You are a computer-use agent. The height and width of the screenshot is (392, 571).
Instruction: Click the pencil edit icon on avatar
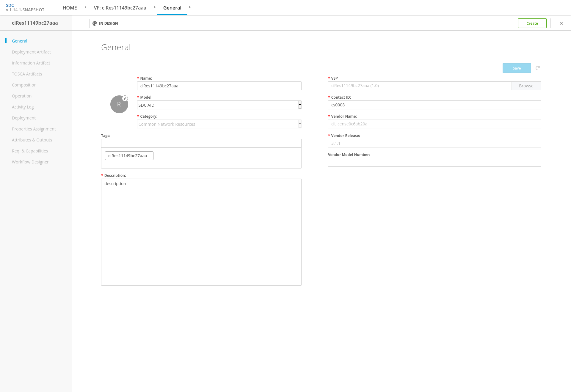125,98
